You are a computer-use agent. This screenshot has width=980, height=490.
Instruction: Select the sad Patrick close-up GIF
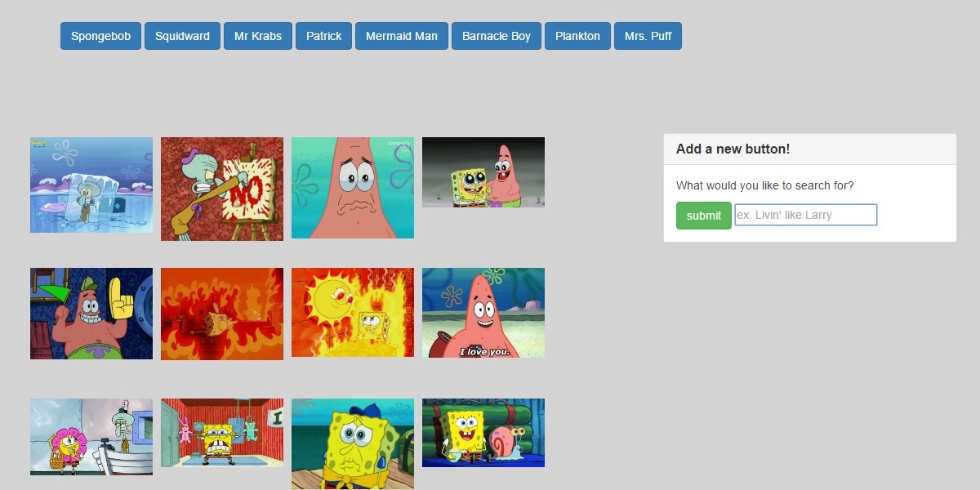352,187
